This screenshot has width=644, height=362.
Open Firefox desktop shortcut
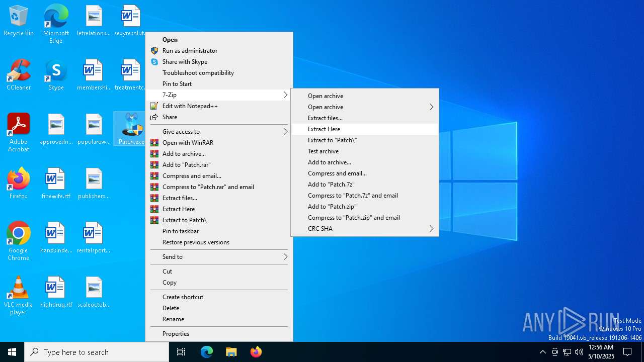[19, 184]
